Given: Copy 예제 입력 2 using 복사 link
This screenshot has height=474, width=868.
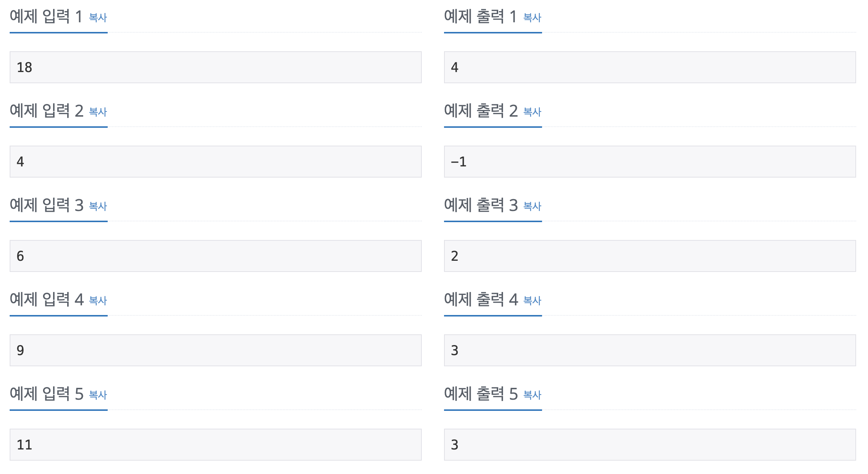Looking at the screenshot, I should (98, 112).
